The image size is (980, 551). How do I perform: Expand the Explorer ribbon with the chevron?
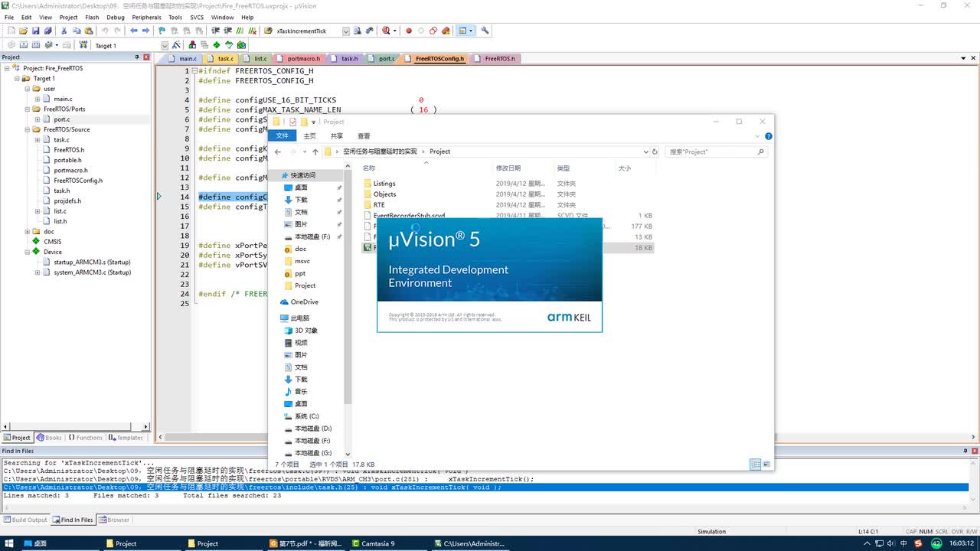[x=758, y=136]
